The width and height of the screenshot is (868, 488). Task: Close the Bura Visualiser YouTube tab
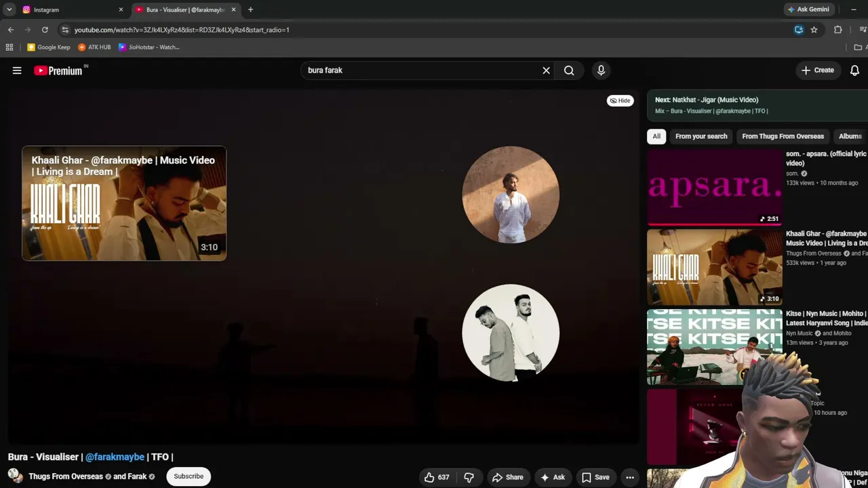coord(234,9)
